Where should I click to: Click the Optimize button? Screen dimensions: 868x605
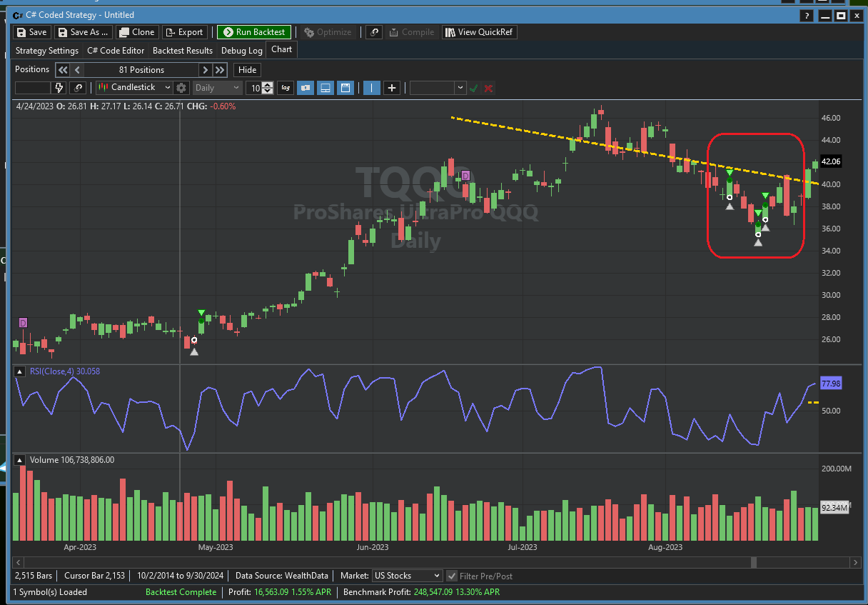[x=328, y=32]
